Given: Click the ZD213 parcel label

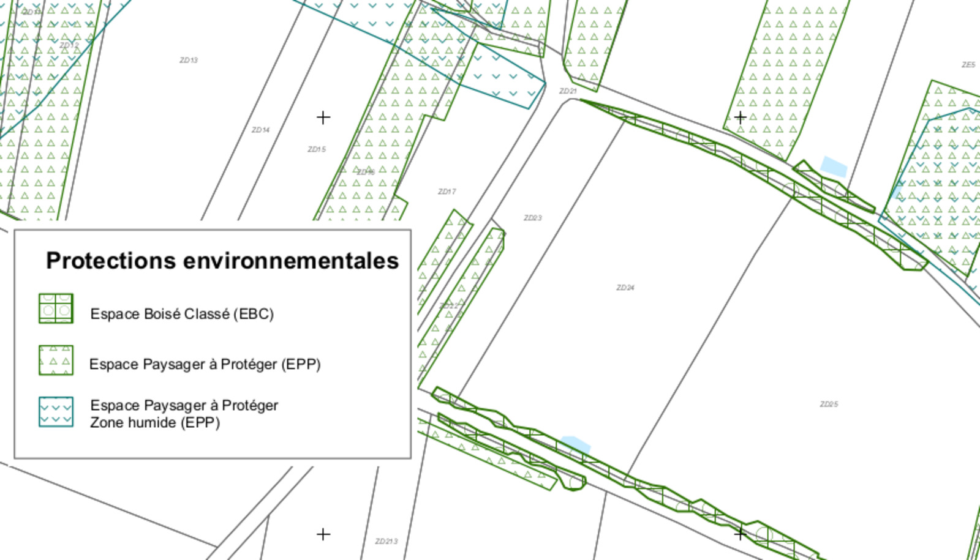Looking at the screenshot, I should point(386,541).
